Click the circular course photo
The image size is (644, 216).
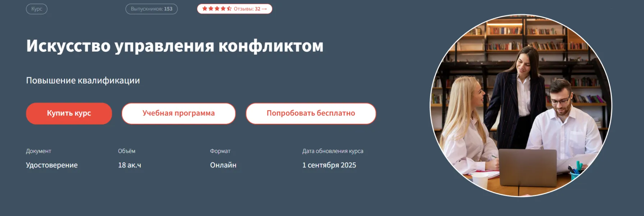[x=521, y=106]
